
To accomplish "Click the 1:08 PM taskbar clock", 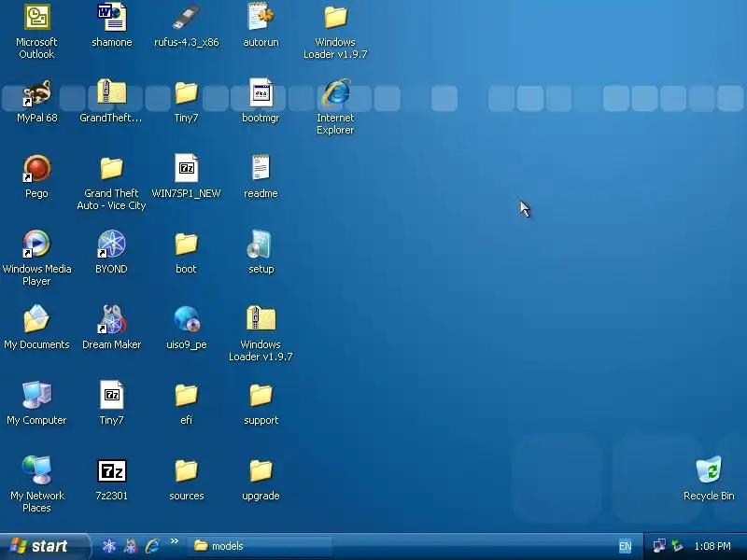I will (712, 546).
